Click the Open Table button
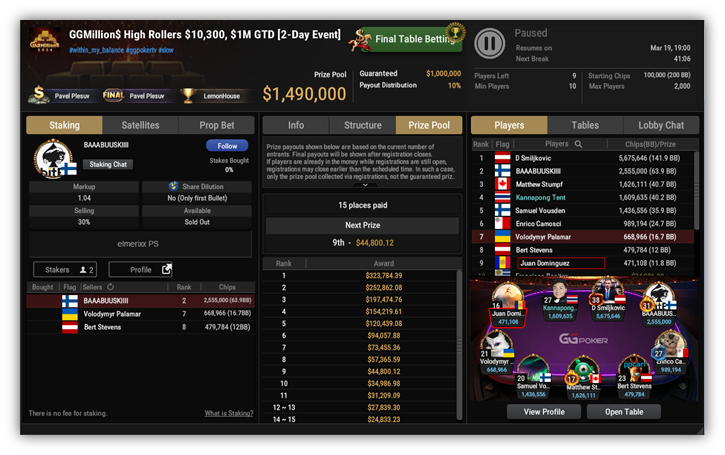The width and height of the screenshot is (725, 455). [x=624, y=412]
